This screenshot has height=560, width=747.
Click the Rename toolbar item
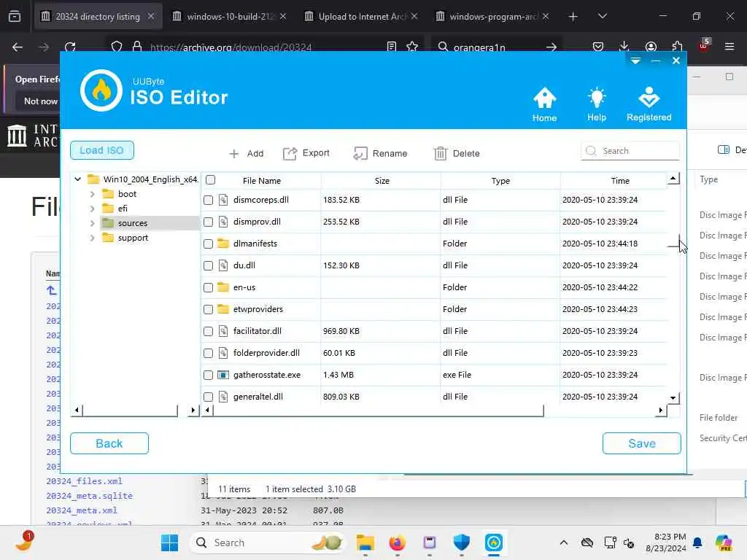pyautogui.click(x=380, y=153)
